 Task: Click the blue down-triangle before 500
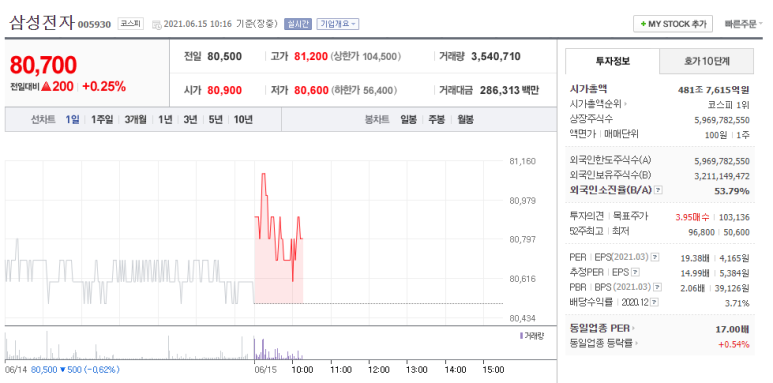pyautogui.click(x=62, y=370)
